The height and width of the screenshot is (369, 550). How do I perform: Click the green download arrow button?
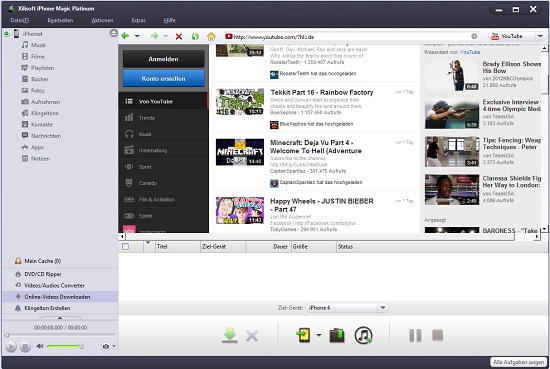pos(230,335)
